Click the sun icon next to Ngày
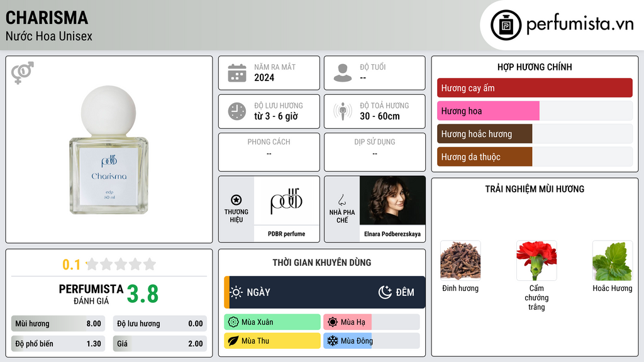 236,292
